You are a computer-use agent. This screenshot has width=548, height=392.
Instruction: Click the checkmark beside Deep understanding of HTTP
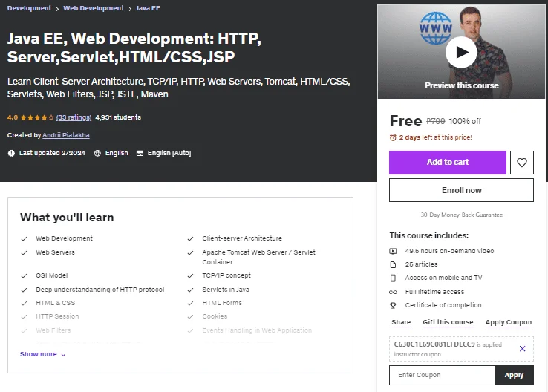(24, 290)
